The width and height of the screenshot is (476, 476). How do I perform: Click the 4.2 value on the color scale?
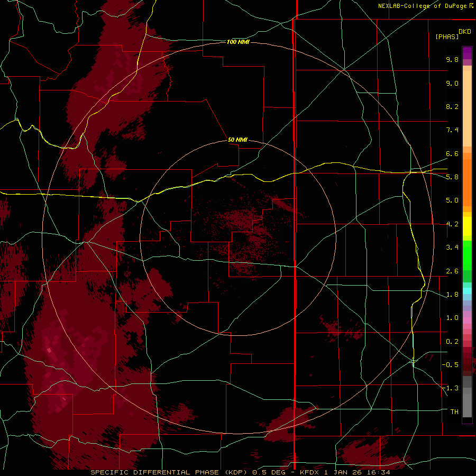pyautogui.click(x=452, y=224)
